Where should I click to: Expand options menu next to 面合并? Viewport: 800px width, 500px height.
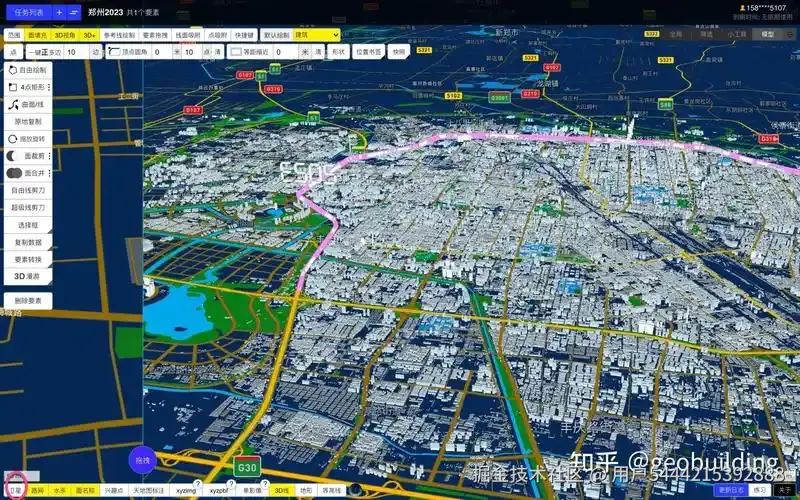click(x=50, y=173)
